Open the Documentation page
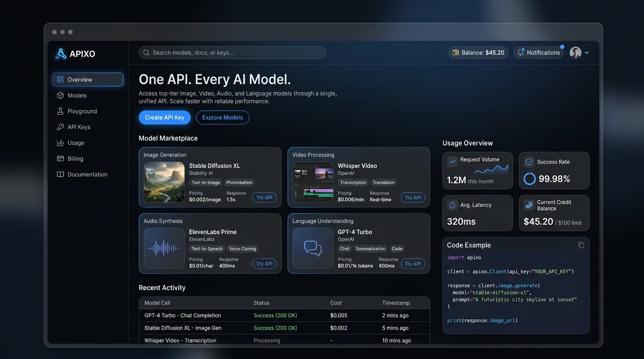 88,174
